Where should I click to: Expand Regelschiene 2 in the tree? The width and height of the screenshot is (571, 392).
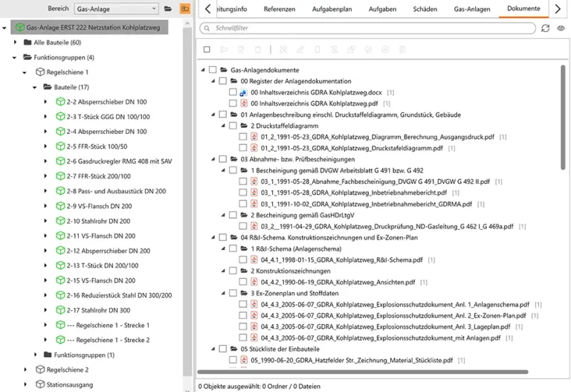click(25, 370)
